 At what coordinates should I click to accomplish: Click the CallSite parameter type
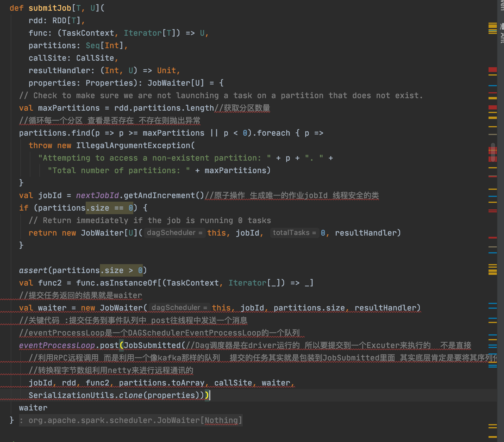(x=95, y=58)
